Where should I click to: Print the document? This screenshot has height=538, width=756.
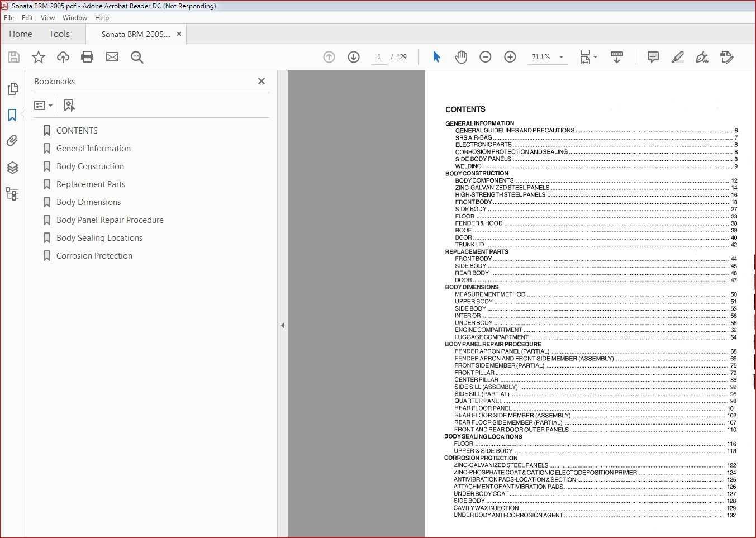87,57
